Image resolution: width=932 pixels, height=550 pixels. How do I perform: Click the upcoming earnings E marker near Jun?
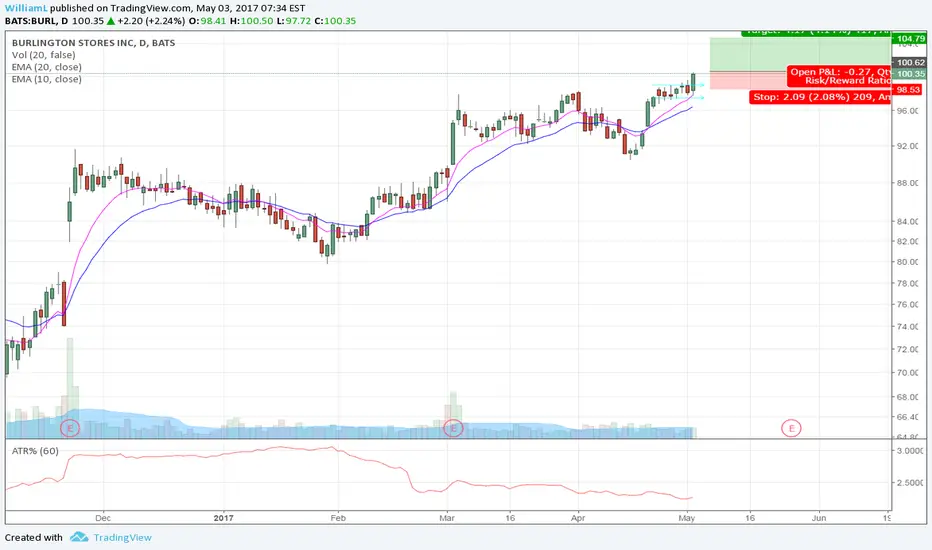tap(791, 428)
